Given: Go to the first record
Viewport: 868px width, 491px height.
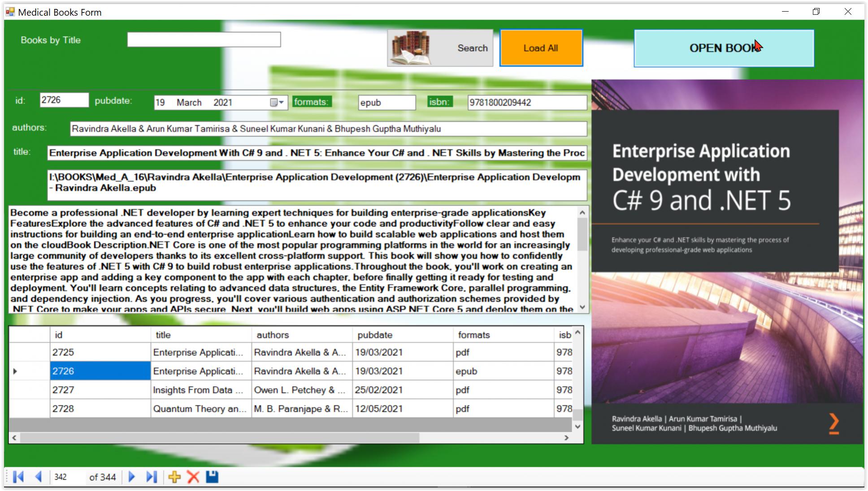Looking at the screenshot, I should click(x=18, y=477).
